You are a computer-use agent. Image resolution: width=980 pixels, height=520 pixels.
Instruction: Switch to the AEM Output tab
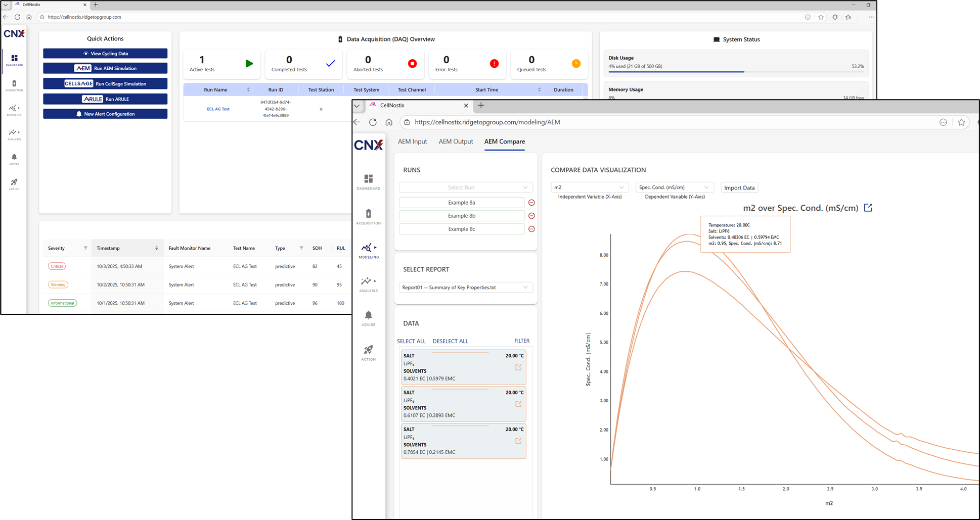(x=456, y=141)
